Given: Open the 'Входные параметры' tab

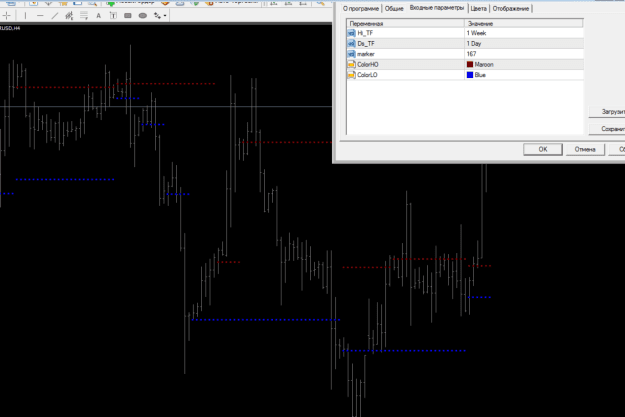Looking at the screenshot, I should pyautogui.click(x=437, y=8).
